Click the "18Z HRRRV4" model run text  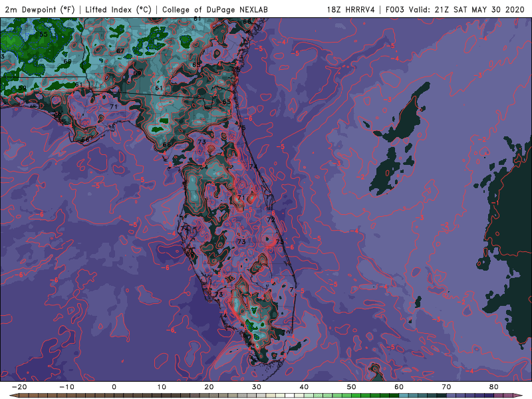(x=350, y=9)
